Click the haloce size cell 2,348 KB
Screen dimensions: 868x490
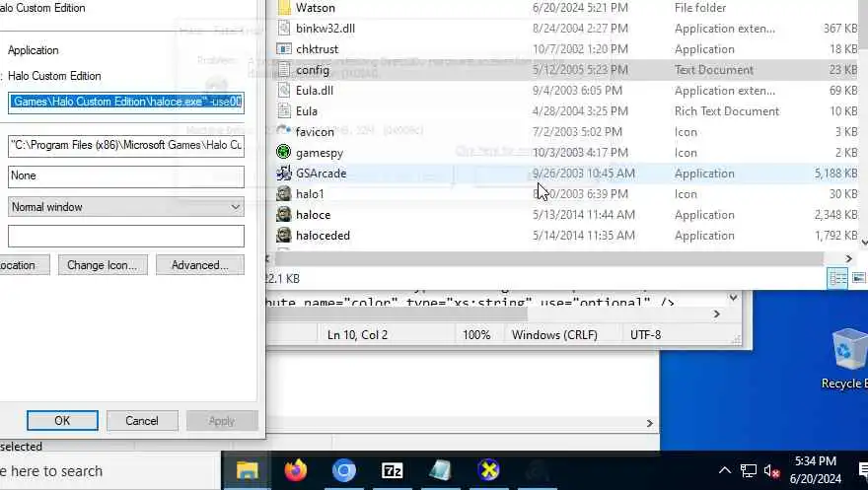tap(835, 215)
